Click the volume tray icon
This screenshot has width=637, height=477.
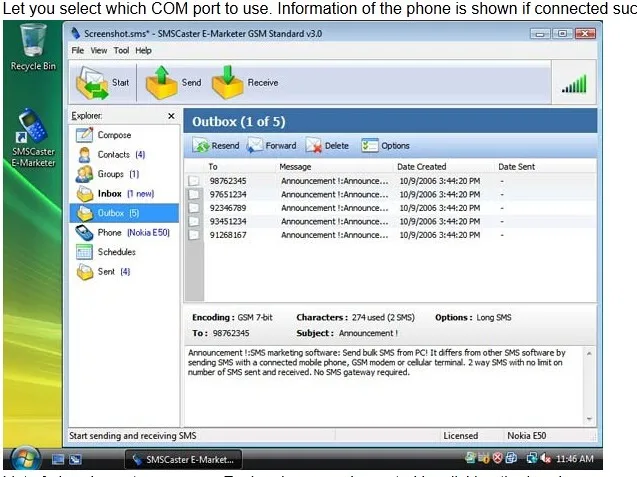[x=546, y=459]
